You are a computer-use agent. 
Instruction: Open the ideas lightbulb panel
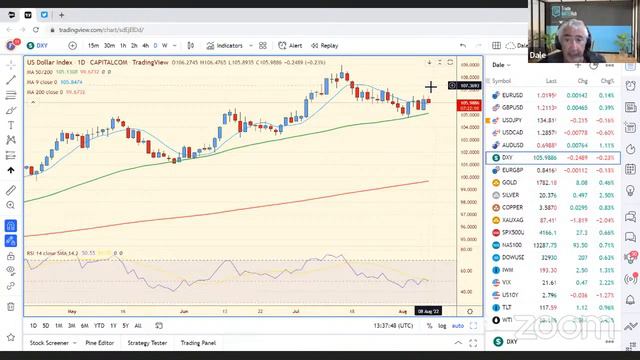631,191
